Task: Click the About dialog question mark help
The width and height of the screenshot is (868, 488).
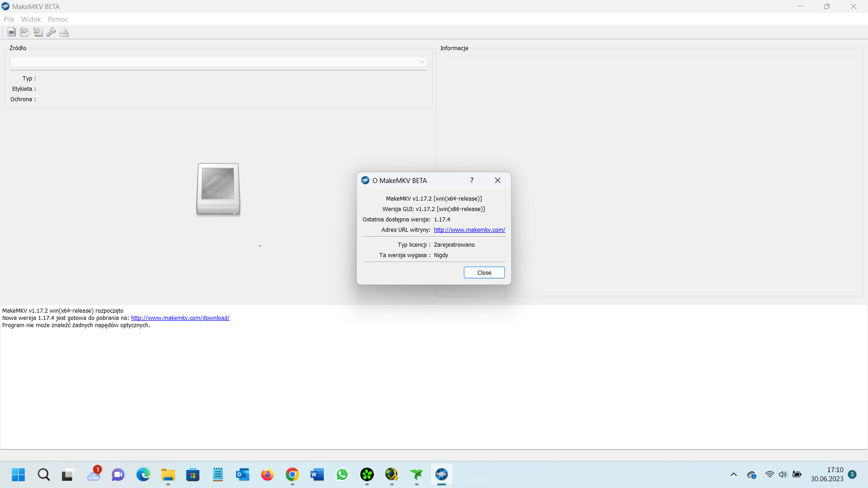Action: click(472, 180)
